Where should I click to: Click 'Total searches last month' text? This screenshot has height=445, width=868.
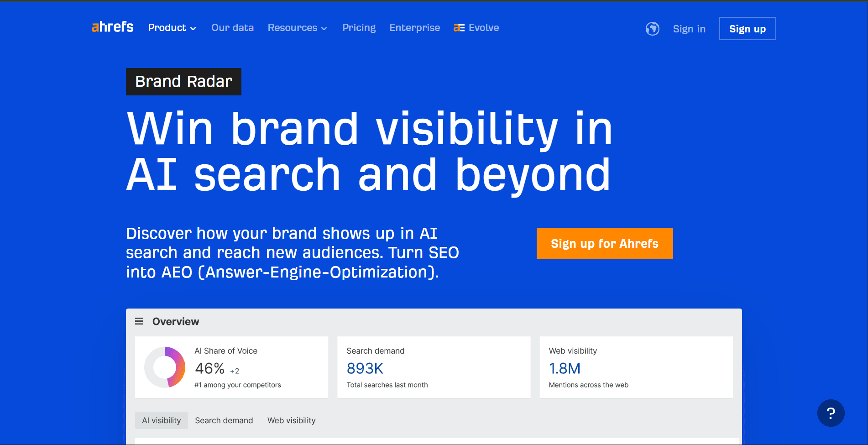coord(387,385)
